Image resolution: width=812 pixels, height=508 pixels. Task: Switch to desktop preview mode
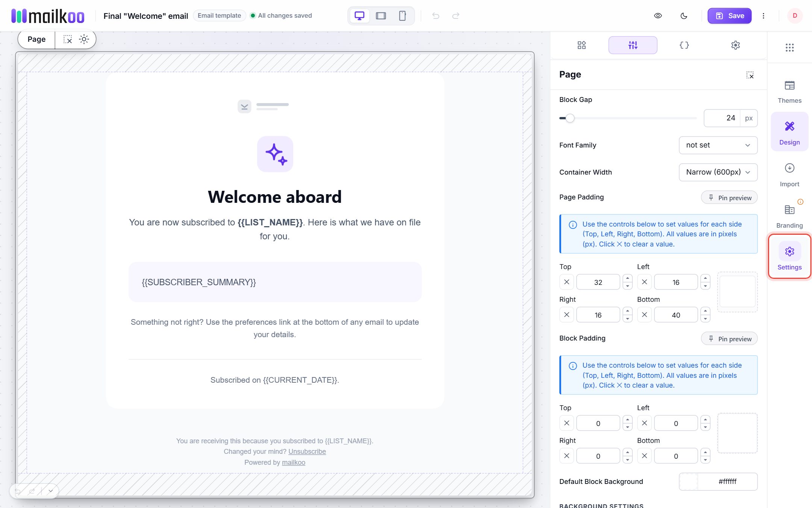point(359,16)
